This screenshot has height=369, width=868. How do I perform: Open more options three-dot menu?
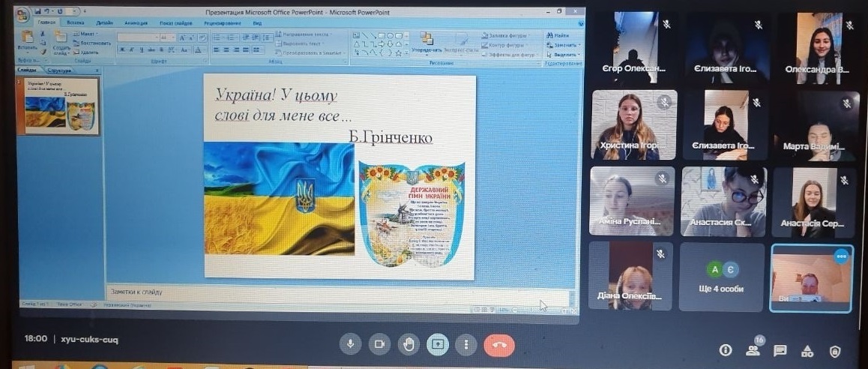click(x=466, y=344)
